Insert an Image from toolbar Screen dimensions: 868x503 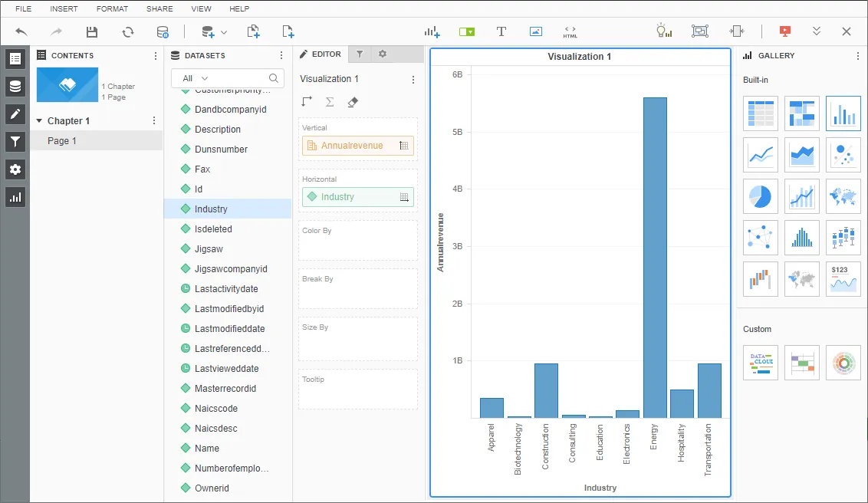535,31
